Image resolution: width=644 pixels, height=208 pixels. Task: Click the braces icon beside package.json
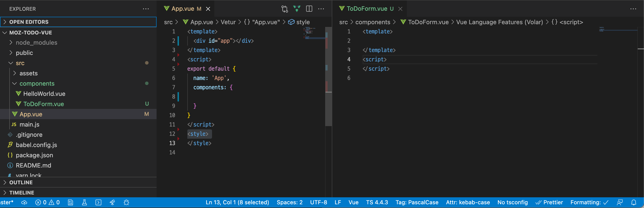(x=10, y=155)
